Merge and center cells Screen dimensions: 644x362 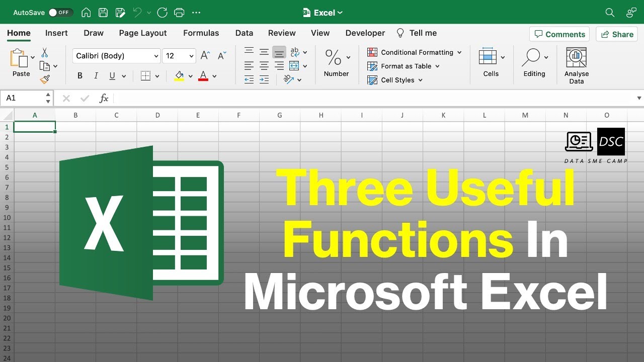(x=295, y=65)
